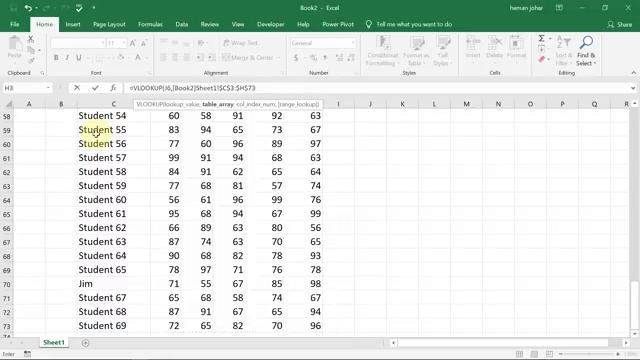Screen dimensions: 640x360
Task: Select column header K
Action: click(402, 104)
